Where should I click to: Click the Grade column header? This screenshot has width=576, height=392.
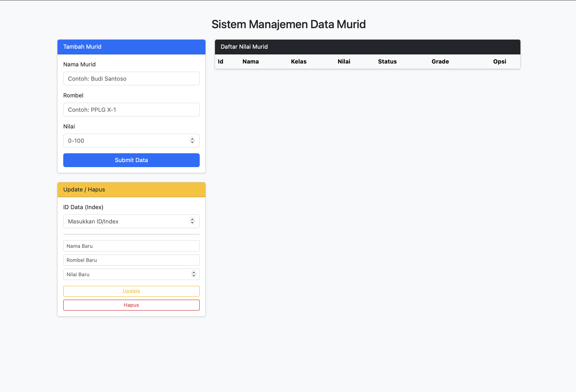(440, 62)
